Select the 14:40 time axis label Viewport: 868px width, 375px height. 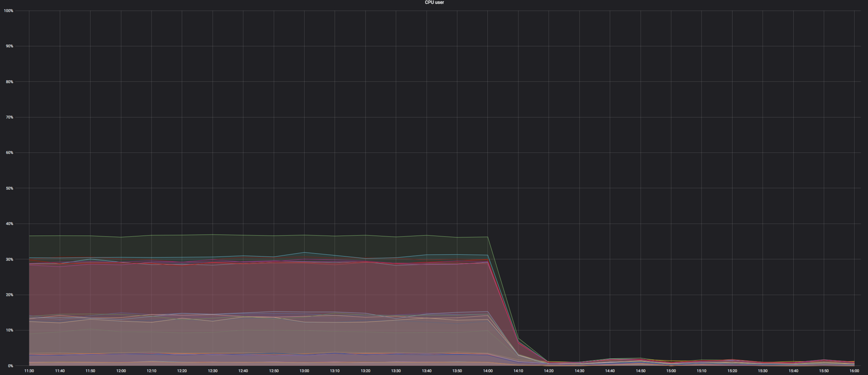tap(610, 371)
